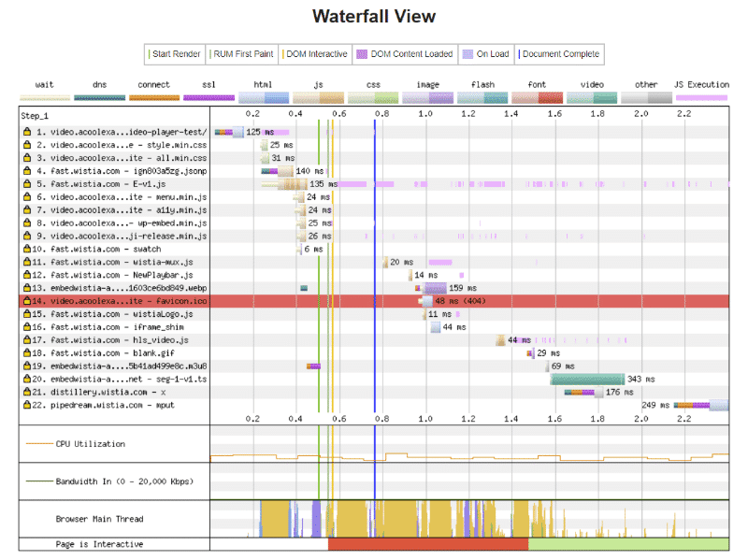Click the connect color key swatch
The image size is (748, 560).
[x=154, y=98]
